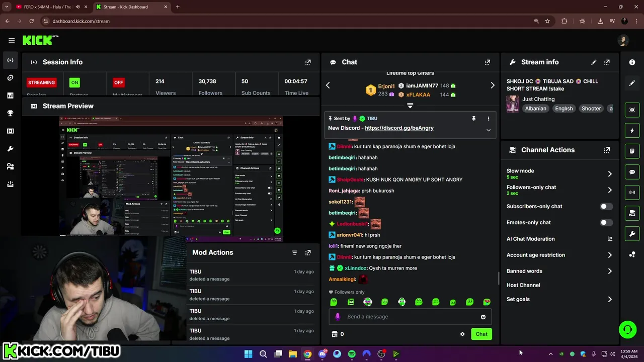
Task: Open the analytics bar chart sidebar icon
Action: [x=10, y=96]
